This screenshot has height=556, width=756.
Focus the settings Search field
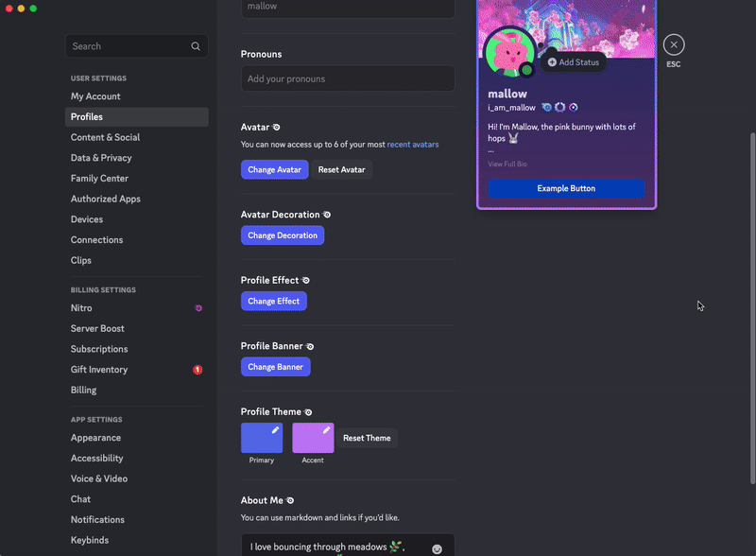(137, 46)
